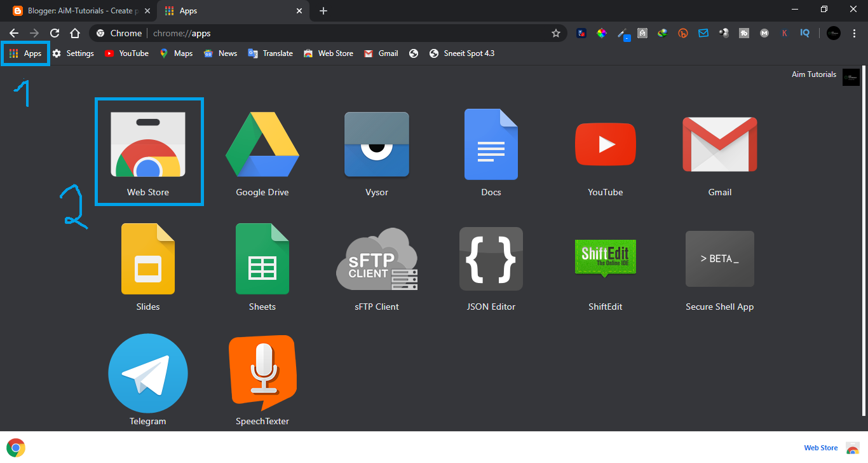This screenshot has width=868, height=463.
Task: Click the unlabeled globe bookmark
Action: coord(414,53)
